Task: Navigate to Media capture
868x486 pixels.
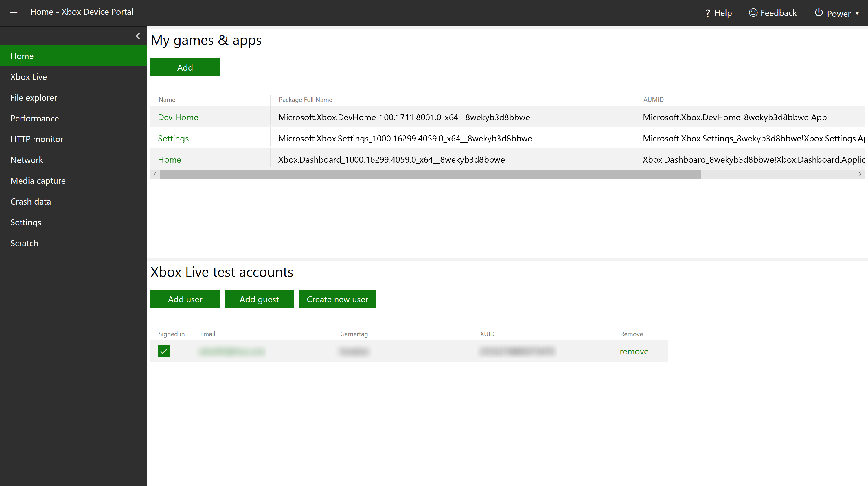Action: coord(38,181)
